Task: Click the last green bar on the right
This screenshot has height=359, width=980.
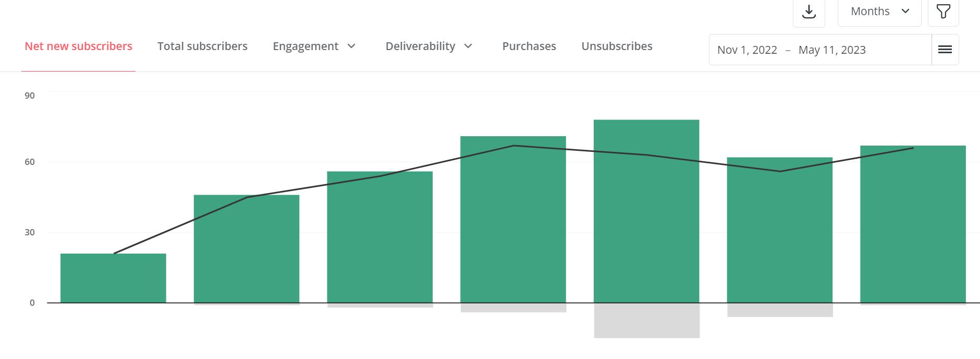Action: (x=913, y=224)
